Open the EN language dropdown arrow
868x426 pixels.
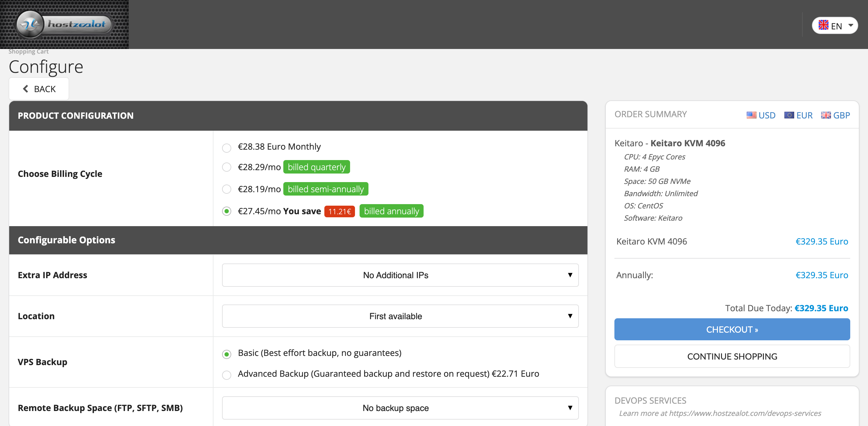point(851,25)
